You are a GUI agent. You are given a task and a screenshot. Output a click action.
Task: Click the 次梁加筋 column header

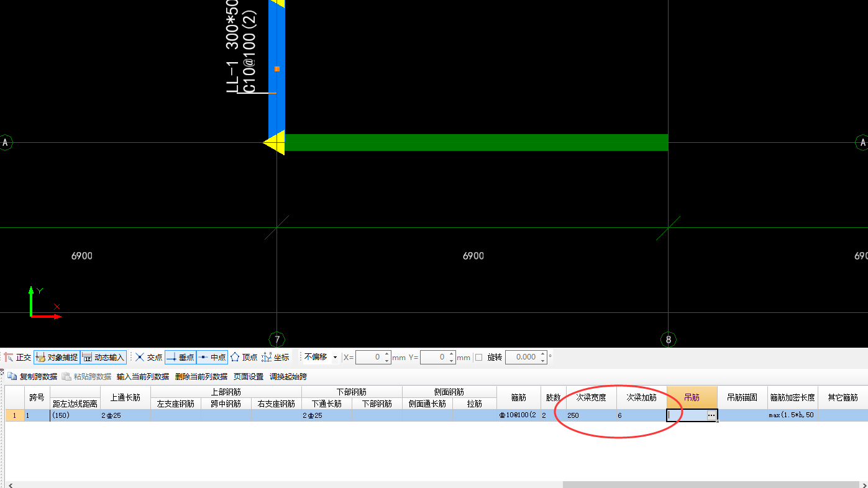[641, 397]
